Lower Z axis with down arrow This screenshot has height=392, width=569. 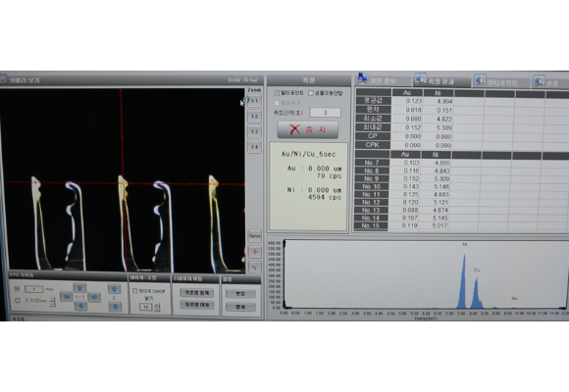[x=115, y=307]
